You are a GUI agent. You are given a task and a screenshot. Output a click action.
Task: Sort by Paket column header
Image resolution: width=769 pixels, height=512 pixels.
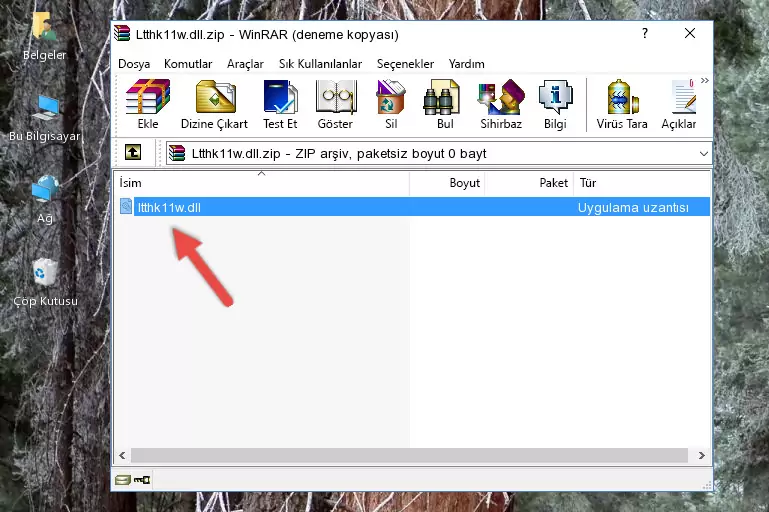click(x=529, y=183)
